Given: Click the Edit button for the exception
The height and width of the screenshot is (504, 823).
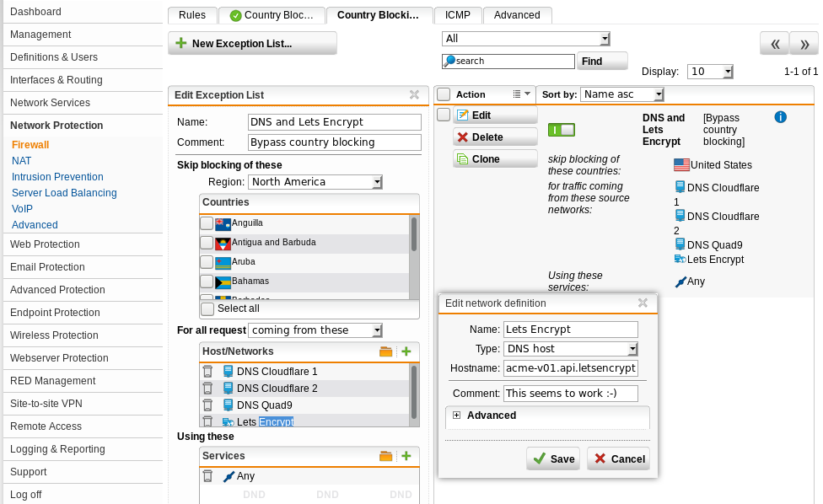Looking at the screenshot, I should [x=496, y=115].
